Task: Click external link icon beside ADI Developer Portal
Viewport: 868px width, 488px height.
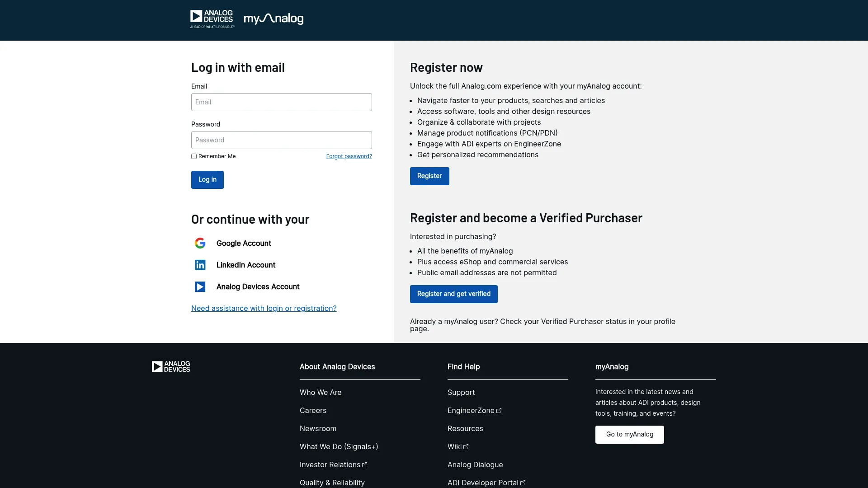Action: point(523,483)
